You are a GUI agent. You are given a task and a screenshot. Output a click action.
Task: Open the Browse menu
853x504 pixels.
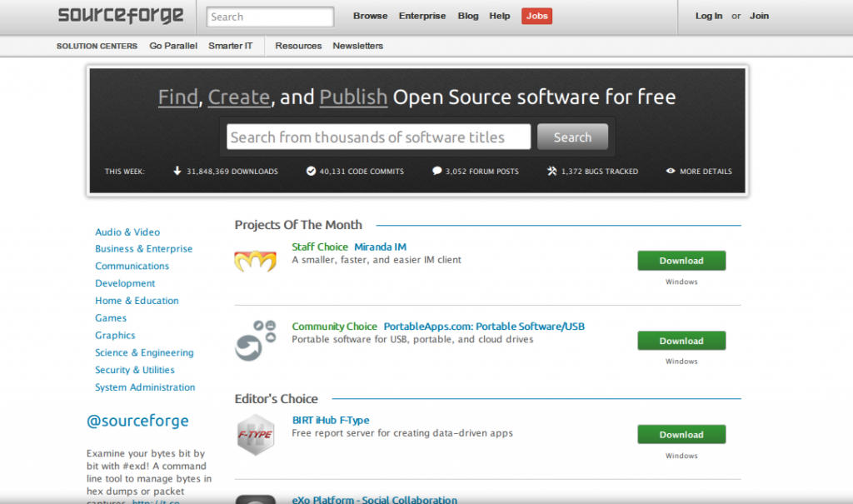point(370,15)
